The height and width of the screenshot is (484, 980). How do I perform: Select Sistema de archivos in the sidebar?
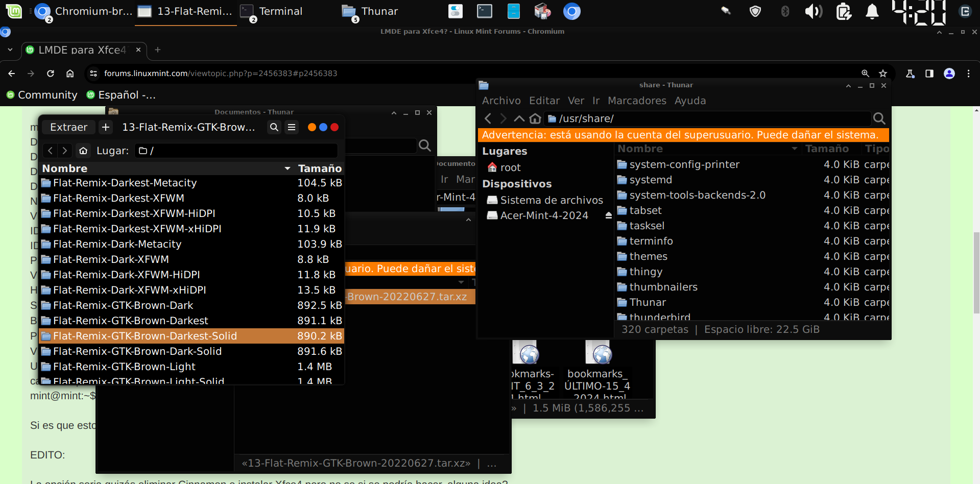546,200
